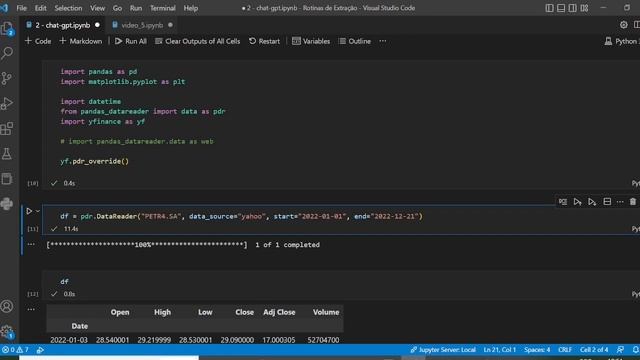Viewport: 640px width, 360px height.
Task: Open notebook settings gear in editor title
Action: pos(623,25)
